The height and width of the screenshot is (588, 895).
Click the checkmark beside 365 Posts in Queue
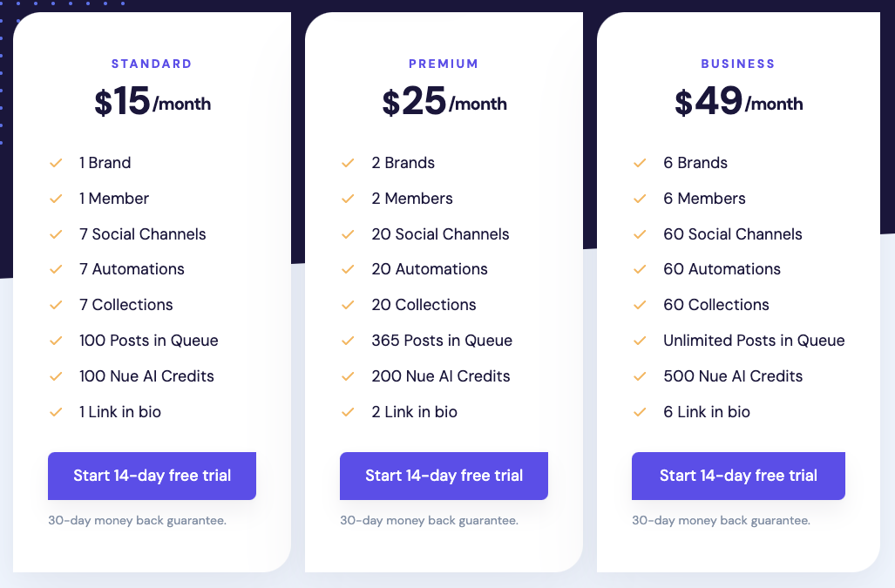coord(348,341)
